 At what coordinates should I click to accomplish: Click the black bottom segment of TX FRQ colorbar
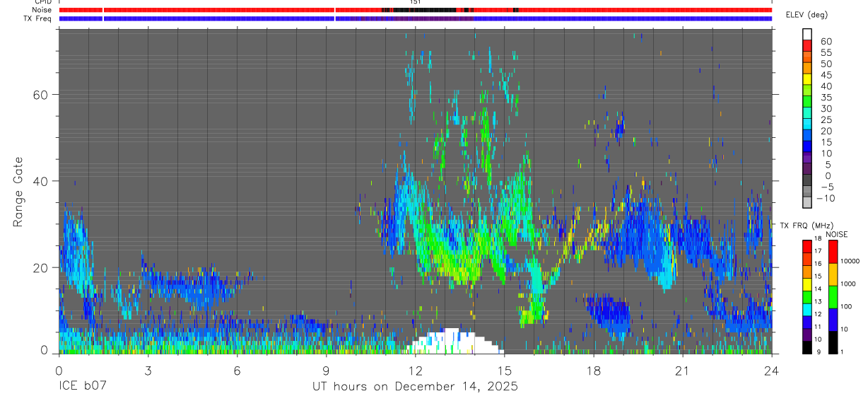[x=807, y=347]
